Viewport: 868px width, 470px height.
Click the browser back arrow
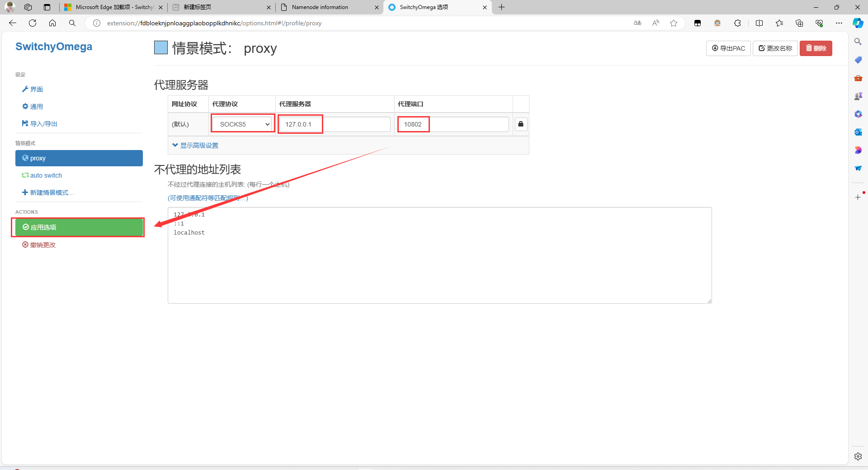[13, 23]
